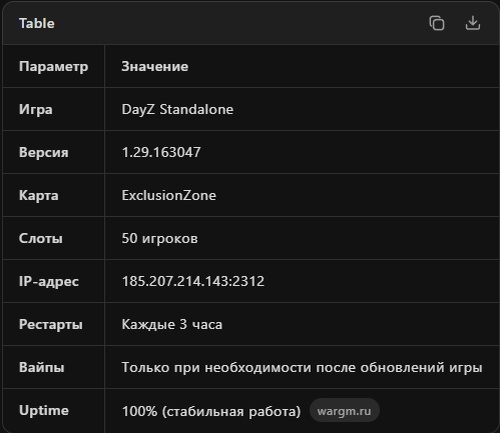Click the 50 игроков slots value
The height and width of the screenshot is (433, 500).
coord(159,238)
